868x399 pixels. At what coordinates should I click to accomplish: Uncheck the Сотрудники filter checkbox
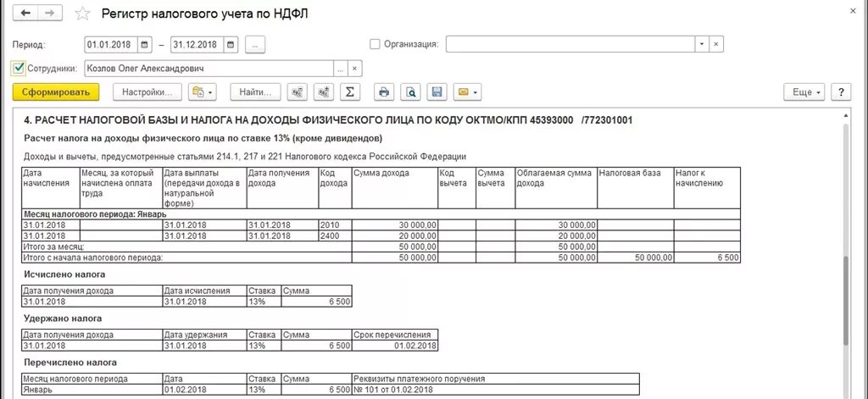tap(19, 69)
